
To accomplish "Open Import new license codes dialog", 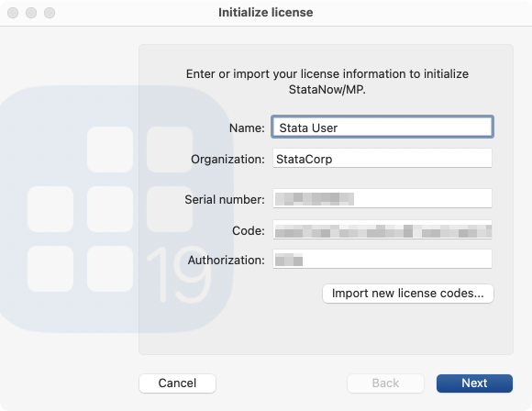I will 408,294.
